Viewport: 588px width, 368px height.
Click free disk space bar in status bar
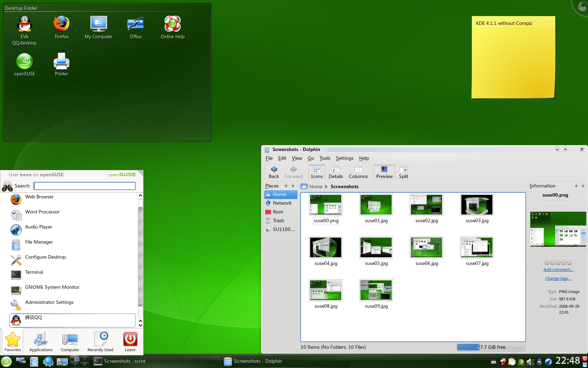tap(491, 347)
